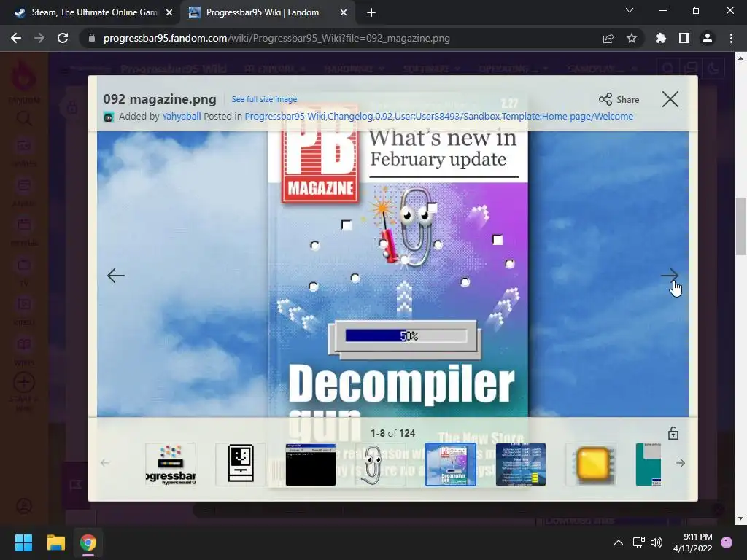This screenshot has width=747, height=560.
Task: Close the Steam tab
Action: point(169,13)
